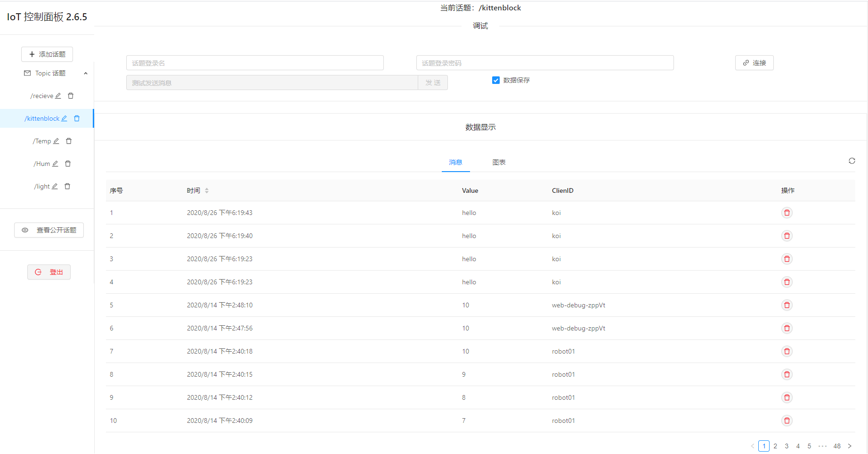This screenshot has height=454, width=868.
Task: Edit the /kittenblock topic name
Action: point(64,118)
